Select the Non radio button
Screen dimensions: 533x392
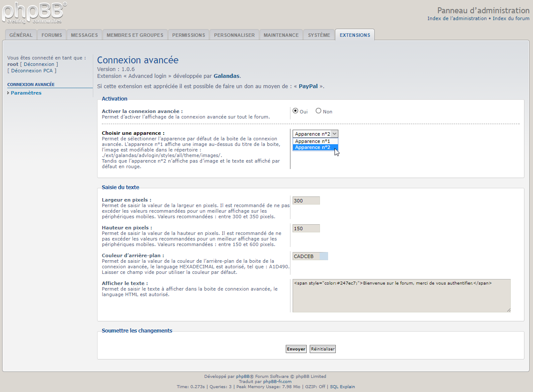click(318, 111)
